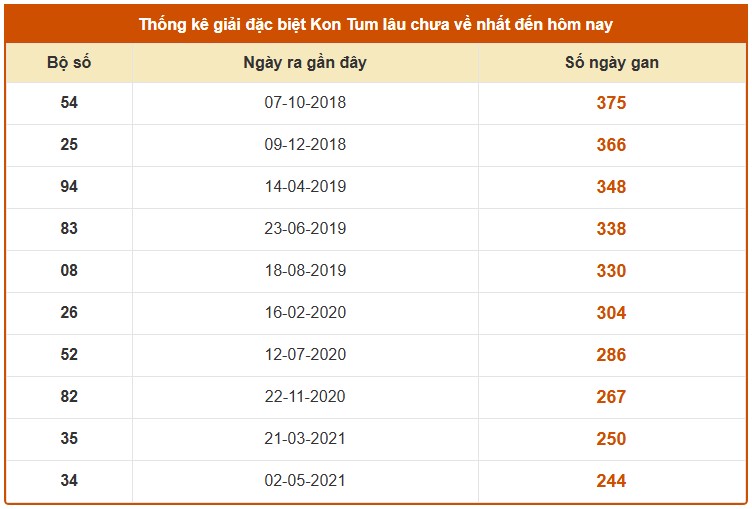Image resolution: width=752 pixels, height=509 pixels.
Task: Click the date 07-10-2018
Action: coord(305,103)
